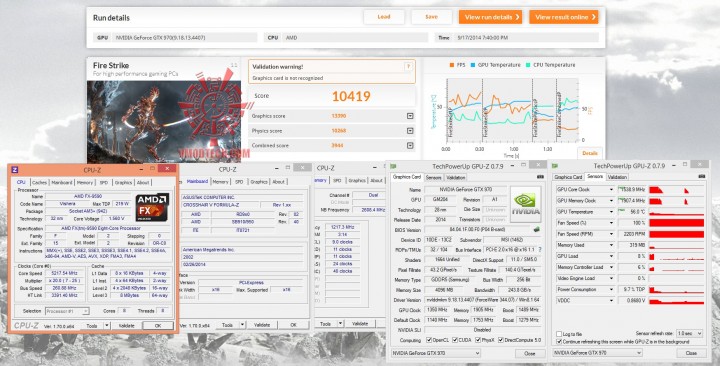Image resolution: width=720 pixels, height=366 pixels.
Task: Click OK in front CPU-Z window
Action: pos(158,326)
